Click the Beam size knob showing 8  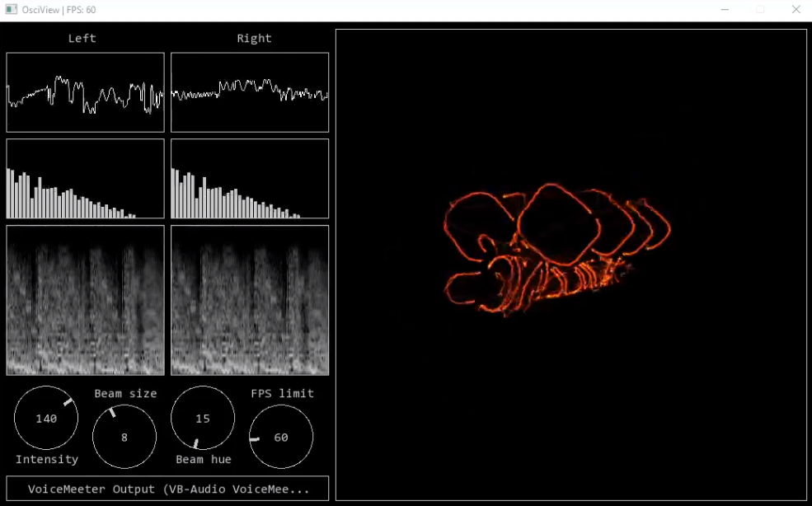pyautogui.click(x=124, y=437)
